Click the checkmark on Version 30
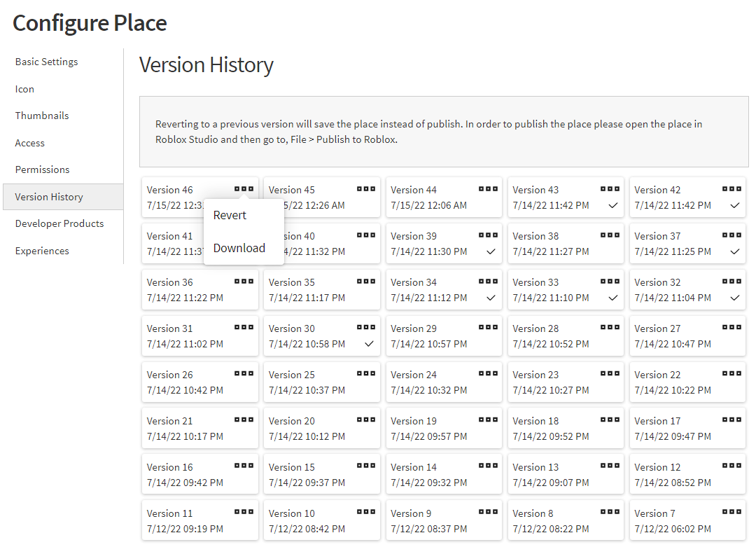 pos(369,345)
